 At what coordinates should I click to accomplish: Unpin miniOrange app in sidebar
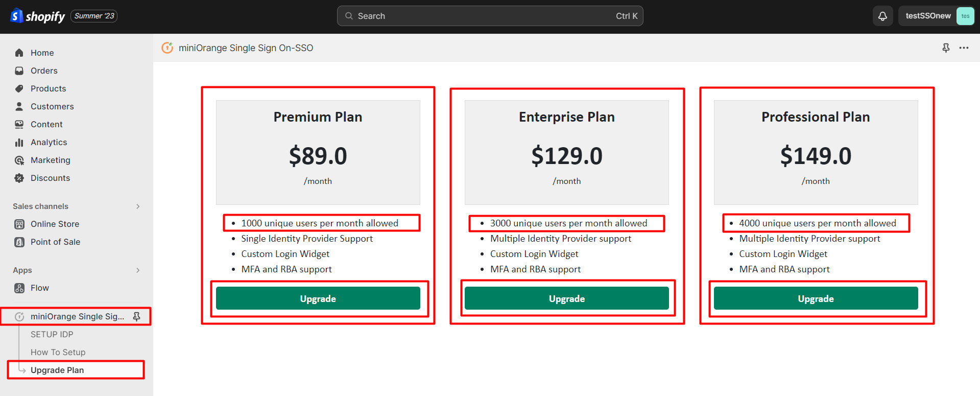tap(136, 317)
